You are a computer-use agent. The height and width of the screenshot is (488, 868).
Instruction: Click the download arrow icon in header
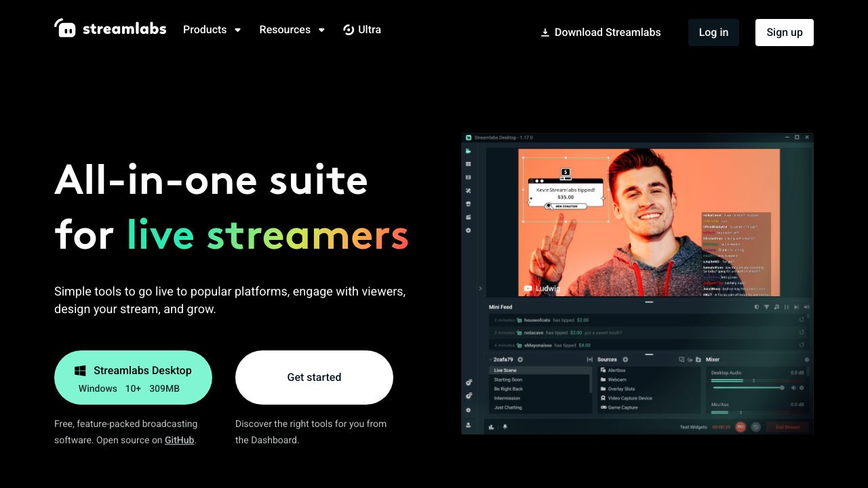click(x=545, y=33)
